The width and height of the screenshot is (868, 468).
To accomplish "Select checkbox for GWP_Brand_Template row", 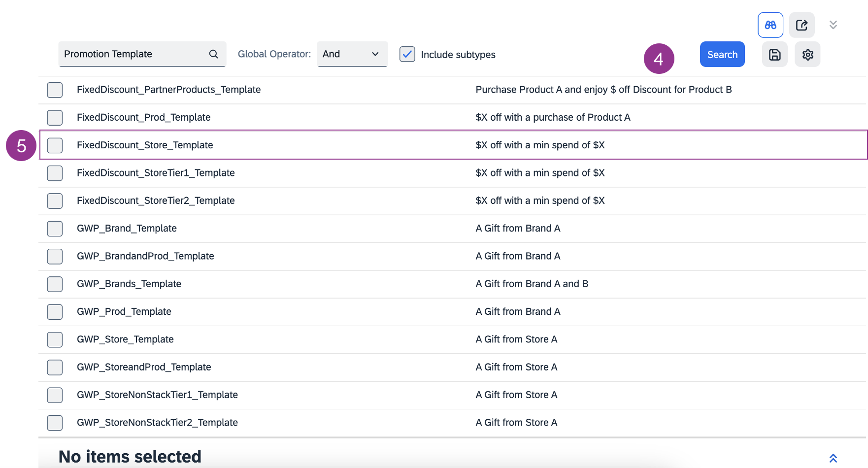I will 55,229.
